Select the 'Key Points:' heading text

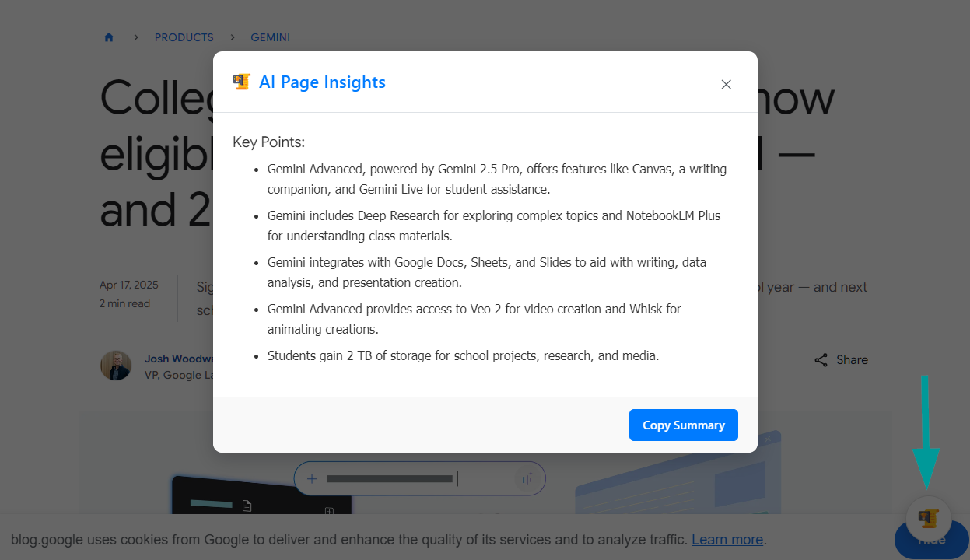268,142
